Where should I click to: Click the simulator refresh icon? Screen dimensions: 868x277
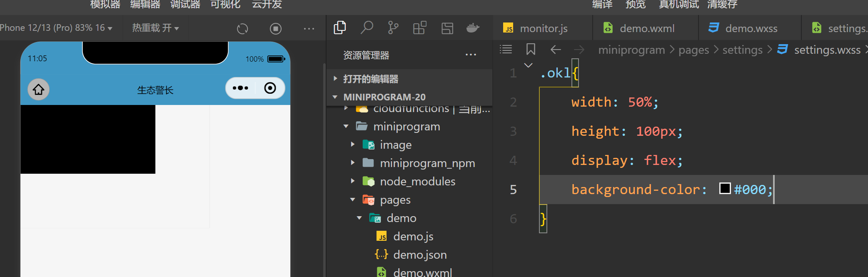coord(242,28)
